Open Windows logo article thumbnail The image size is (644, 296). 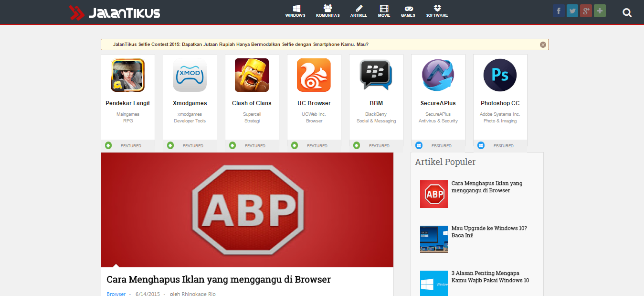tap(434, 283)
